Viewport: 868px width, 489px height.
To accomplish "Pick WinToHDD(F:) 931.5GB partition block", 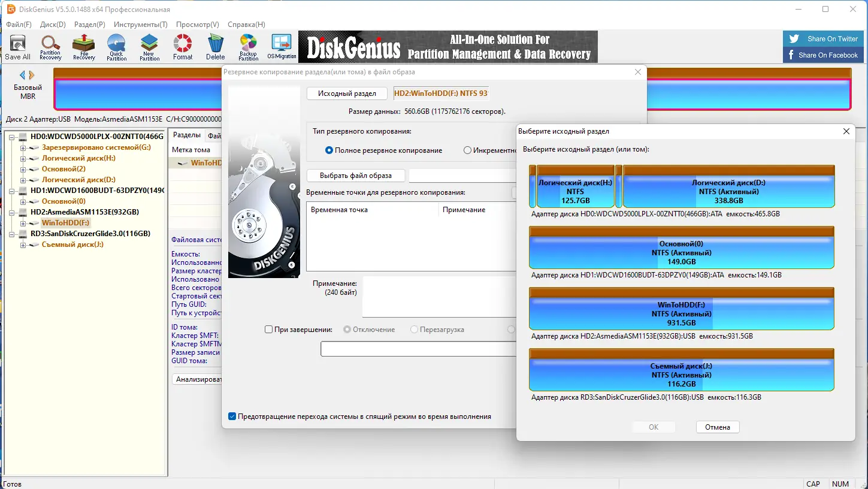I will (x=682, y=309).
